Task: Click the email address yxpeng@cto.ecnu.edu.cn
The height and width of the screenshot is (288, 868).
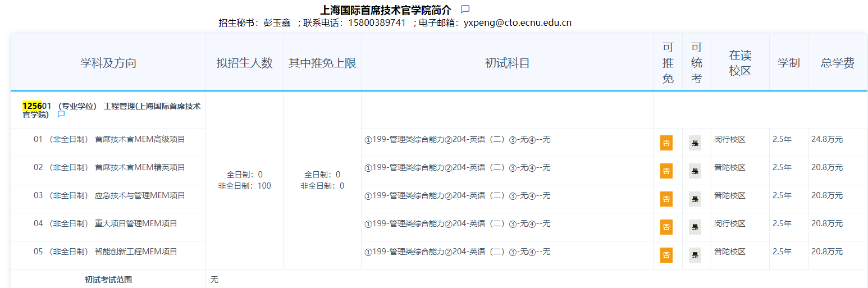Action: coord(517,23)
